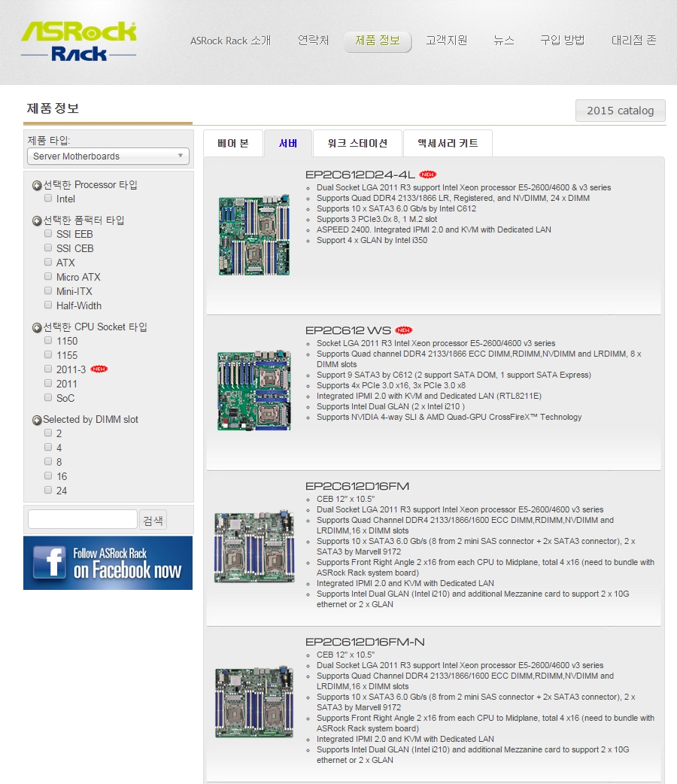Image resolution: width=677 pixels, height=784 pixels.
Task: Click "Support 4 x GLAN by Intel i350" text
Action: click(x=372, y=241)
